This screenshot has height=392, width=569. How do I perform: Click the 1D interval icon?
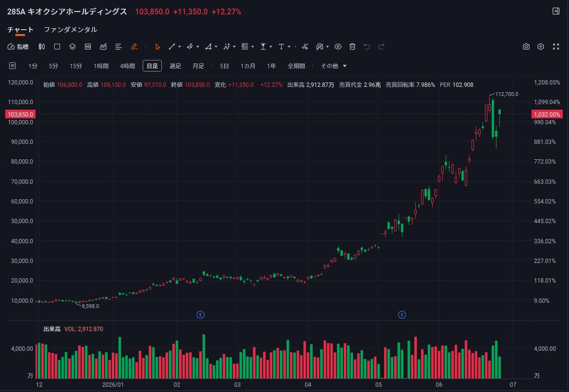pyautogui.click(x=12, y=66)
